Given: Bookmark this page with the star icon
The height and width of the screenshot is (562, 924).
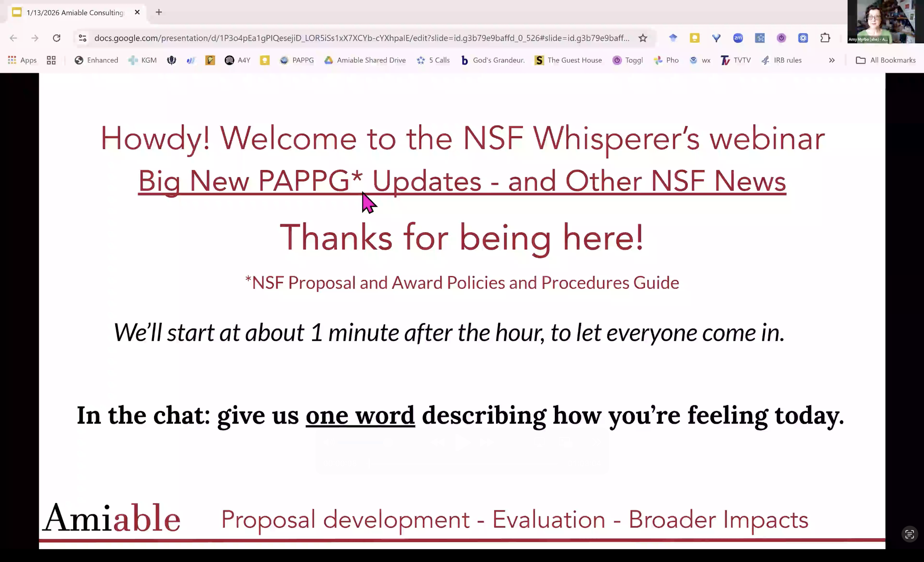Looking at the screenshot, I should [643, 38].
